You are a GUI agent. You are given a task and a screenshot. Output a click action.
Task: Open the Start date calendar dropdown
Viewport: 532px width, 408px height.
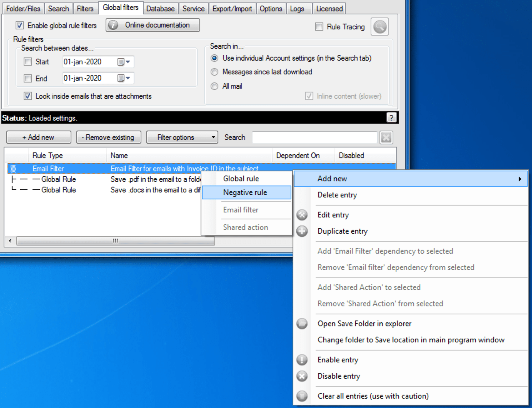[124, 62]
